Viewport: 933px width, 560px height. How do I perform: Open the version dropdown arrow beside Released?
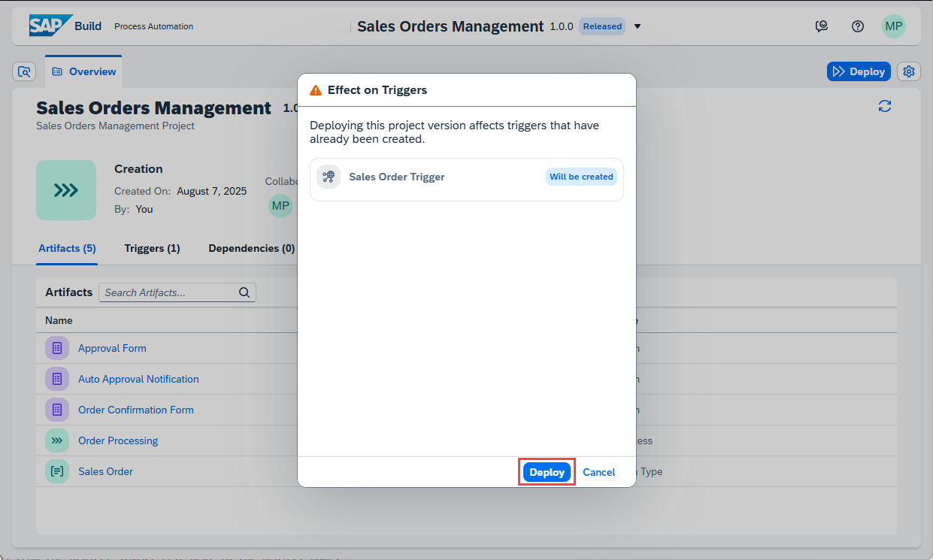pos(638,26)
